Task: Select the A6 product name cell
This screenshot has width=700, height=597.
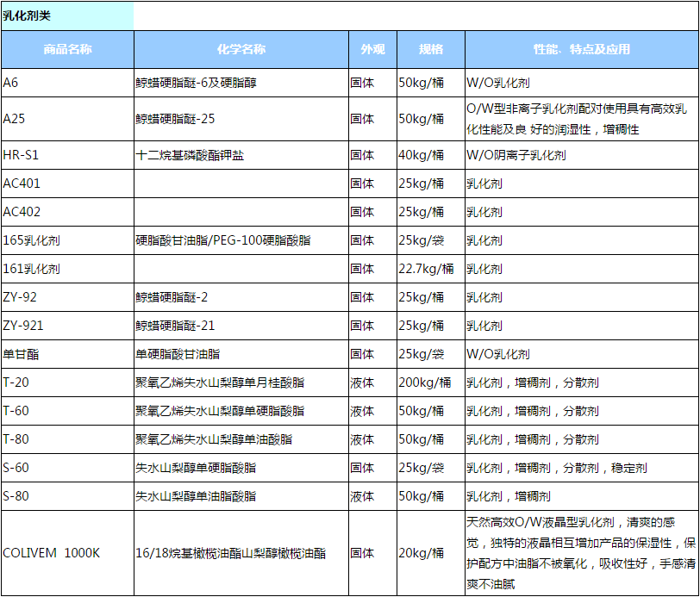Action: tap(67, 83)
